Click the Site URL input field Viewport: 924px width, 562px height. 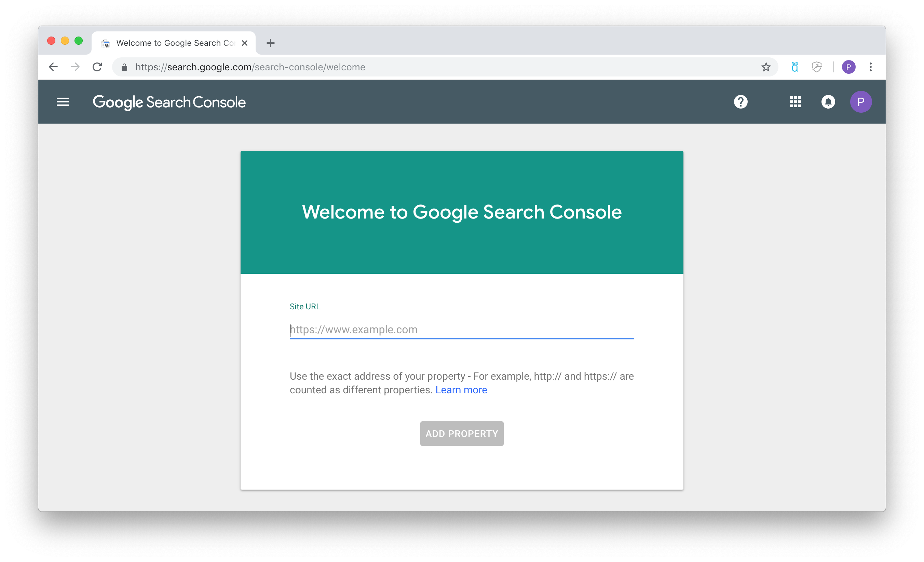point(461,329)
